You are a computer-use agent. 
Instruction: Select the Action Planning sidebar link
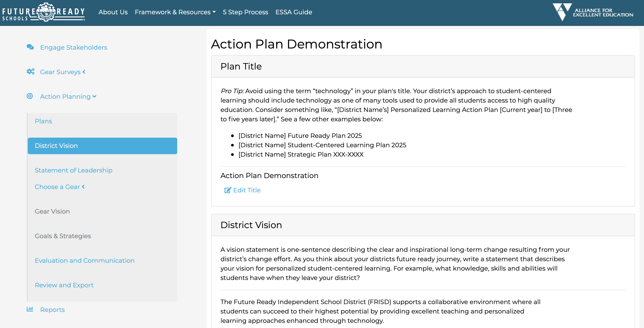65,97
